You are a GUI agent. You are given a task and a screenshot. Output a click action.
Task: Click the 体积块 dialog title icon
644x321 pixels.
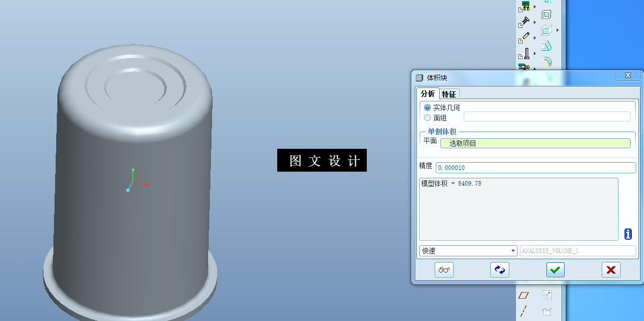(419, 77)
